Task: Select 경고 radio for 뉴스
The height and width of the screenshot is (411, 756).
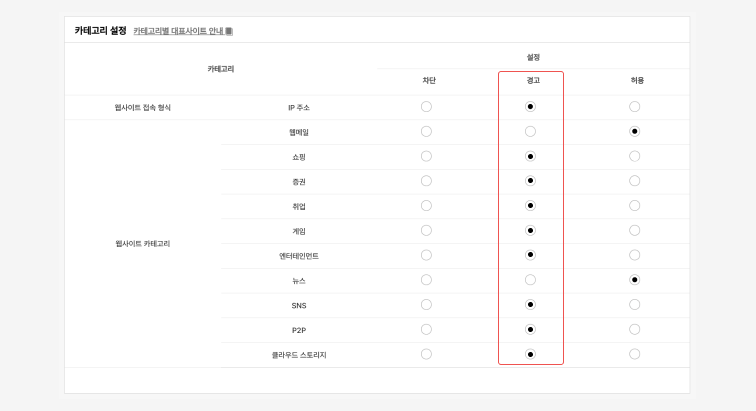Action: [530, 280]
